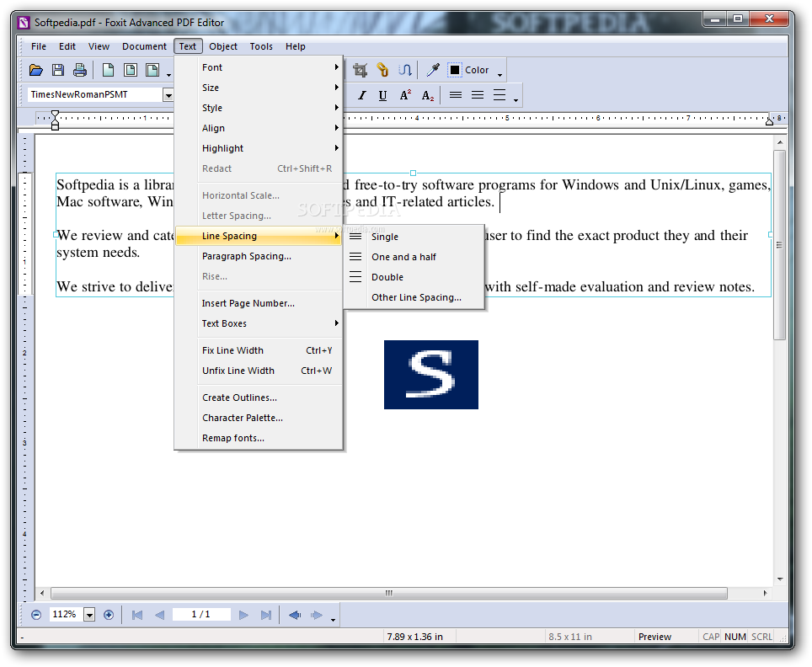
Task: Open the Tools menu
Action: 261,46
